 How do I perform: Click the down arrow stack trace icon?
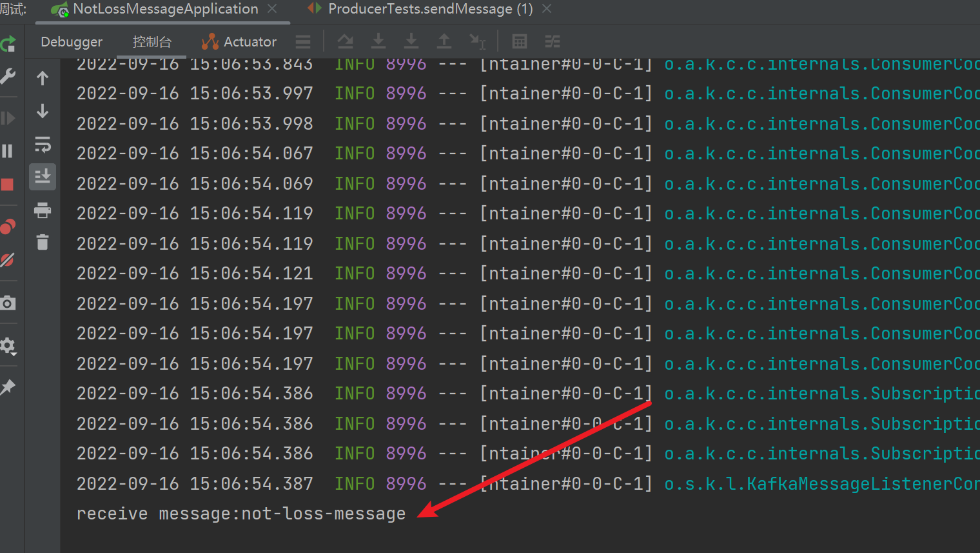[x=43, y=111]
